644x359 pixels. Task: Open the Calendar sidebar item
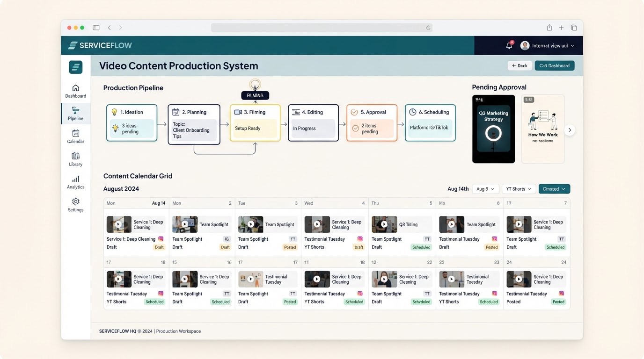coord(76,136)
